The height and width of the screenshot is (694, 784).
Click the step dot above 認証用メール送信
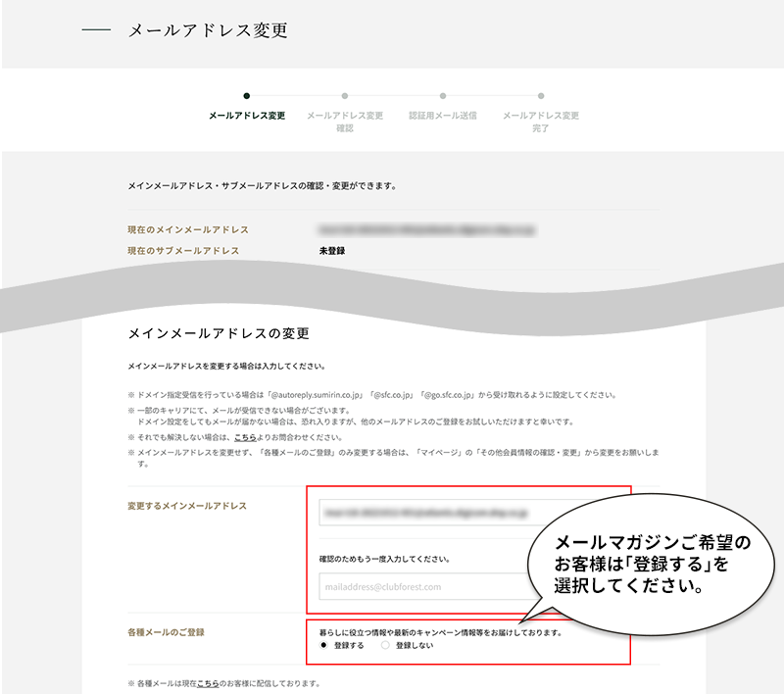(x=443, y=96)
